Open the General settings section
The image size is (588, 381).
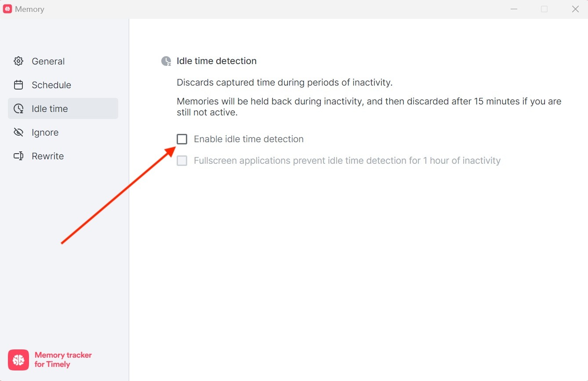point(48,61)
